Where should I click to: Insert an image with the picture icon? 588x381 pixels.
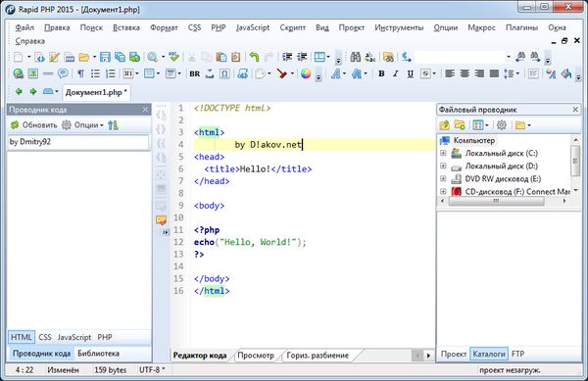tap(33, 73)
